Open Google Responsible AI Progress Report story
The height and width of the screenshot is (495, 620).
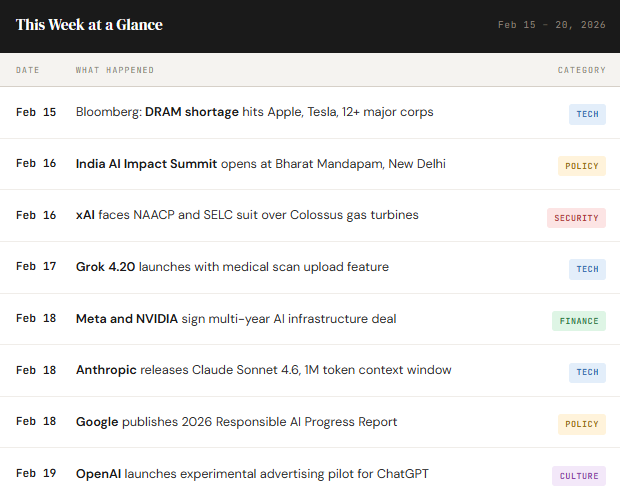[x=236, y=422]
